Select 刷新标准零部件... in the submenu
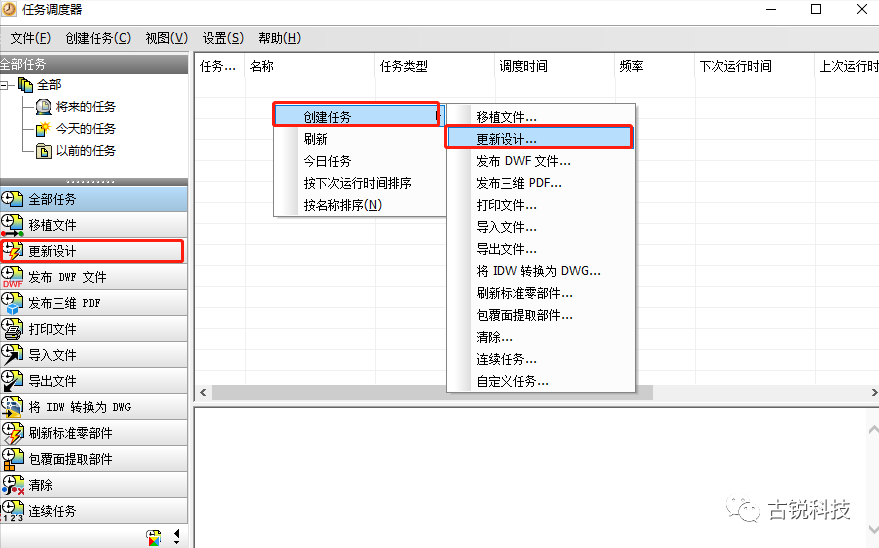 click(x=541, y=293)
